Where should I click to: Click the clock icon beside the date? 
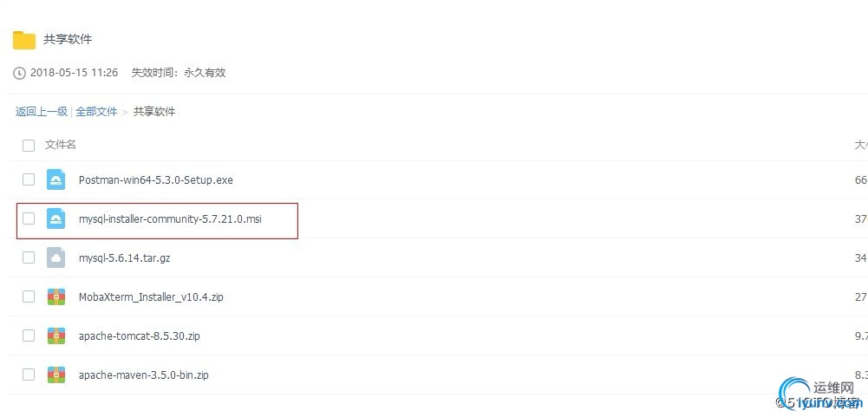20,74
